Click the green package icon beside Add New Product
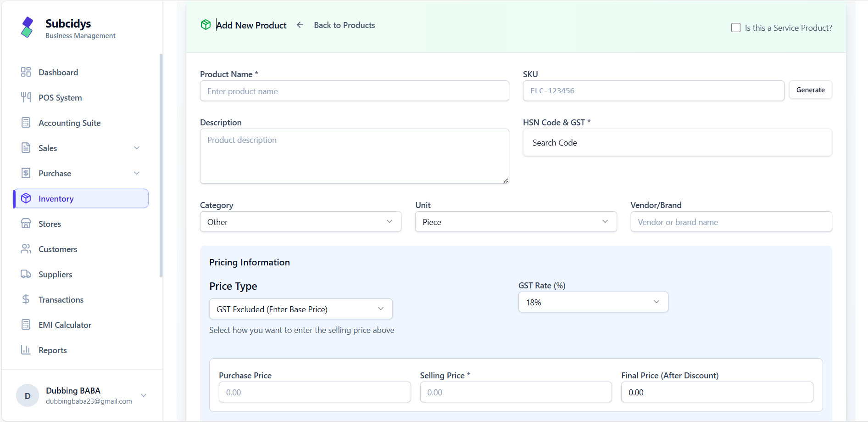868x422 pixels. click(206, 25)
